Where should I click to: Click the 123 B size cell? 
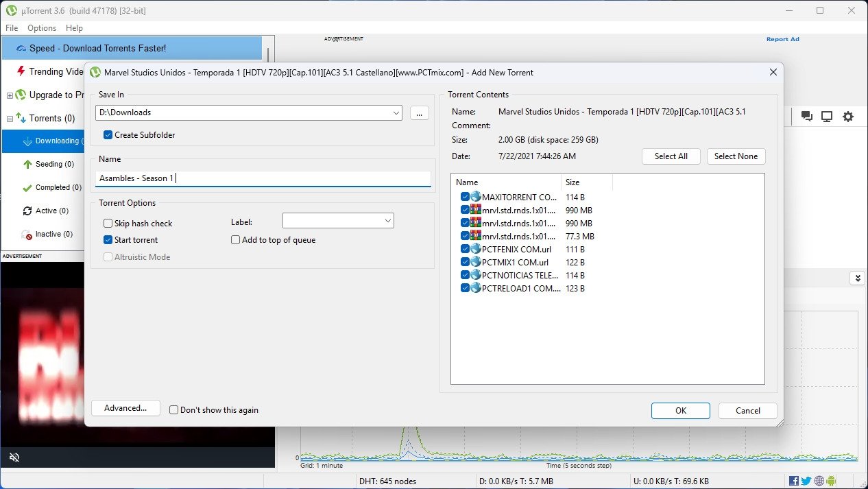(575, 288)
